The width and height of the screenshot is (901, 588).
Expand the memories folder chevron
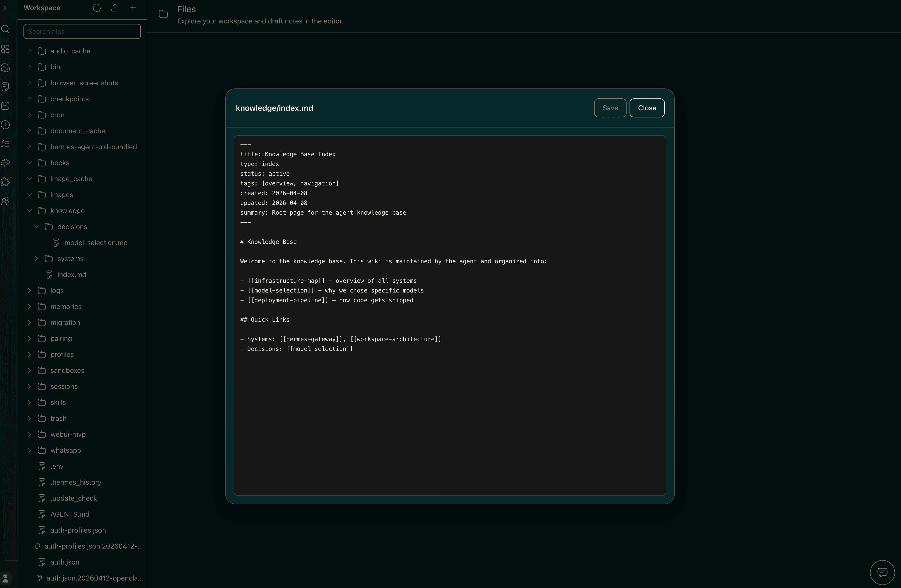click(x=29, y=306)
